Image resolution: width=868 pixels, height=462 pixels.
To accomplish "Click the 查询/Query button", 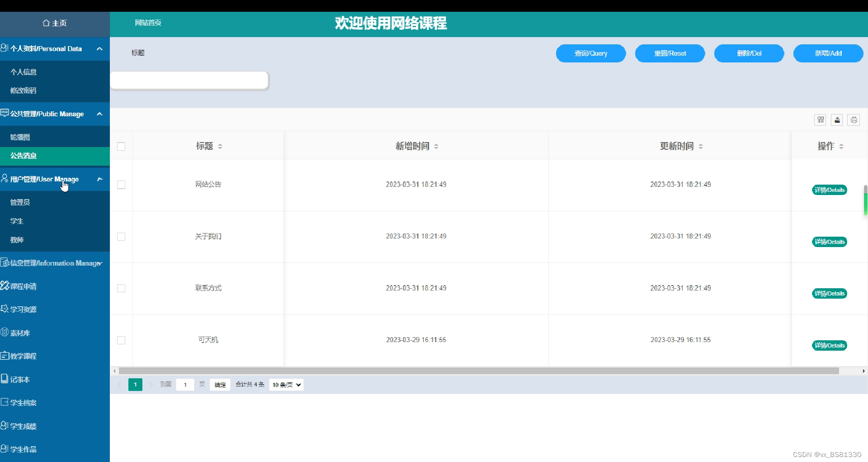I will tap(591, 53).
